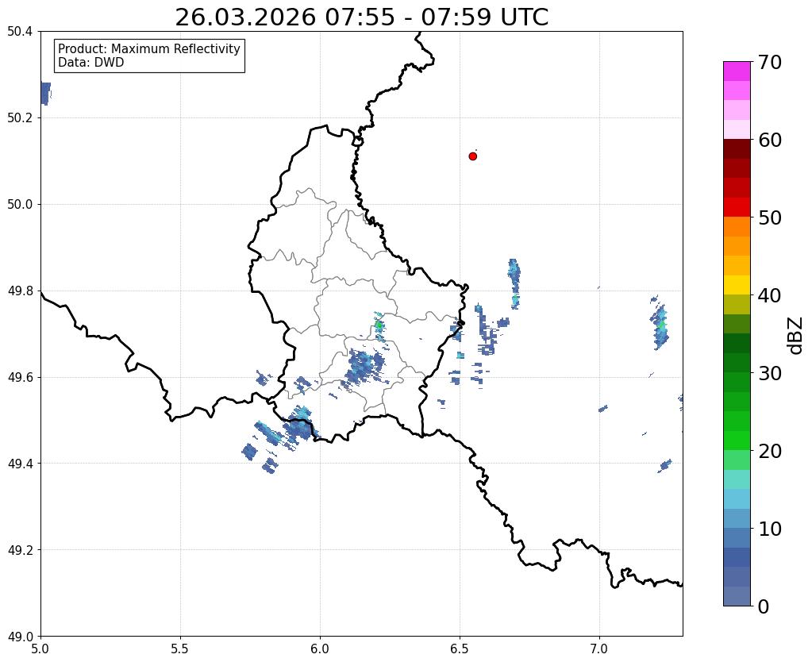Click the latitude axis label "50.0"
812x662 pixels.
[20, 205]
